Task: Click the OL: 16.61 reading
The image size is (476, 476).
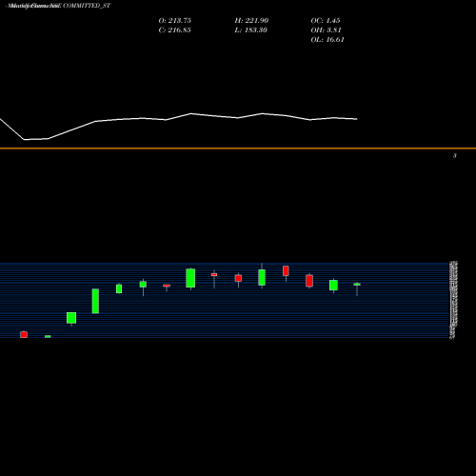Action: (x=327, y=40)
